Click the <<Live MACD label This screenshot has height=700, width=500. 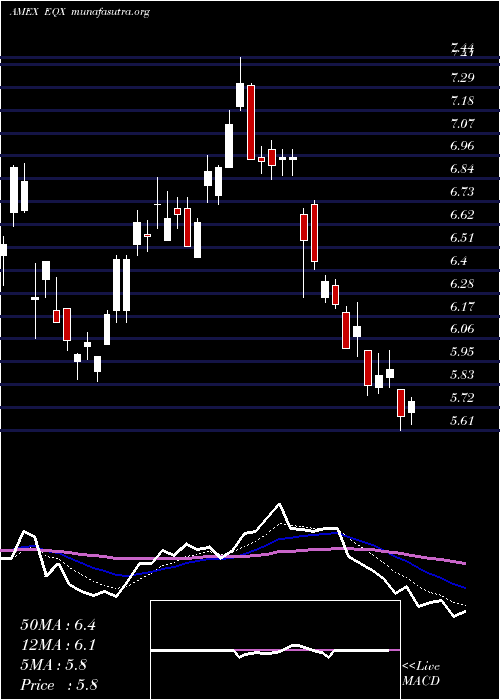point(421,674)
